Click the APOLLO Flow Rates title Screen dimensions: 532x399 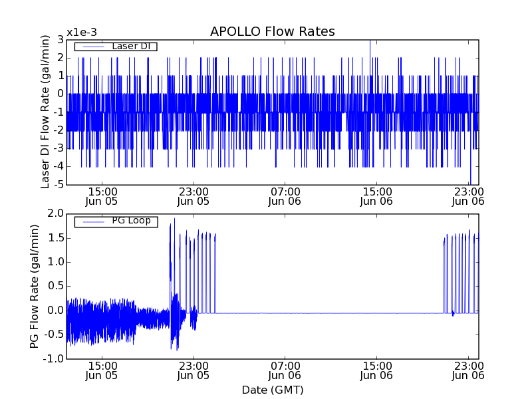(273, 31)
